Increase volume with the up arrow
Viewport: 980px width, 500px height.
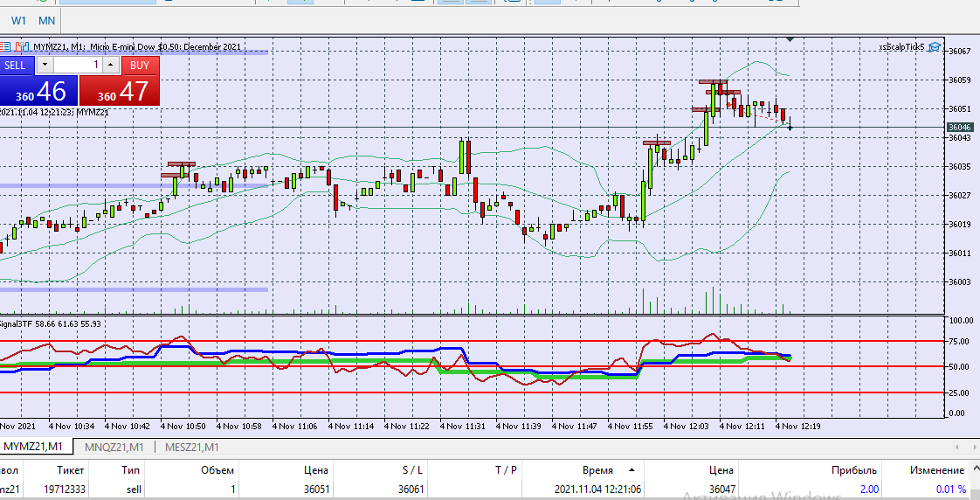(x=111, y=65)
